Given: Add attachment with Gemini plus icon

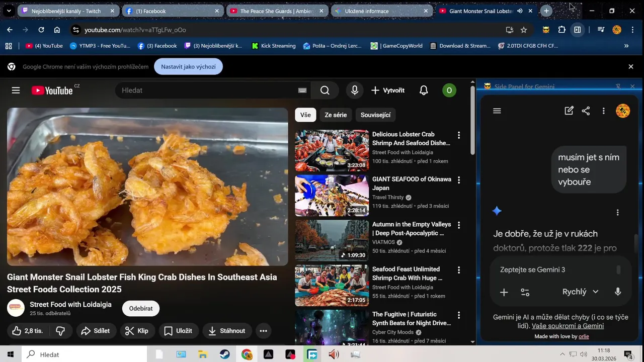Looking at the screenshot, I should tap(504, 292).
